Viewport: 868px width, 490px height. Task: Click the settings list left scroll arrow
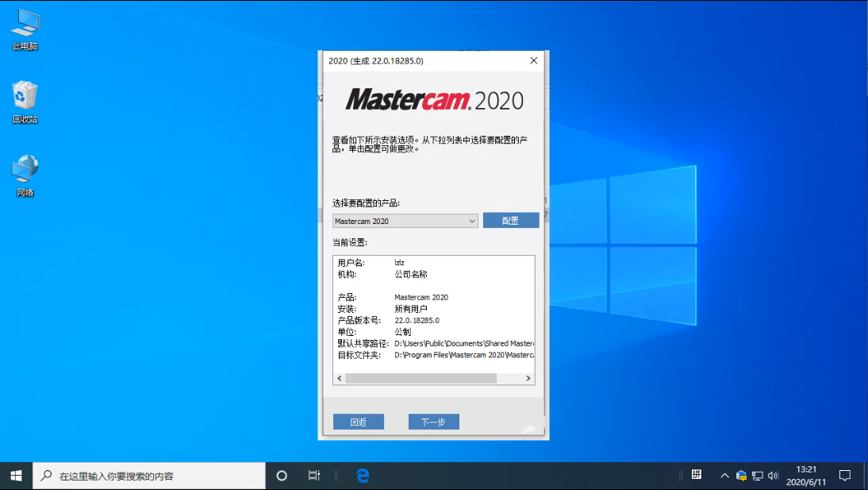click(x=339, y=379)
